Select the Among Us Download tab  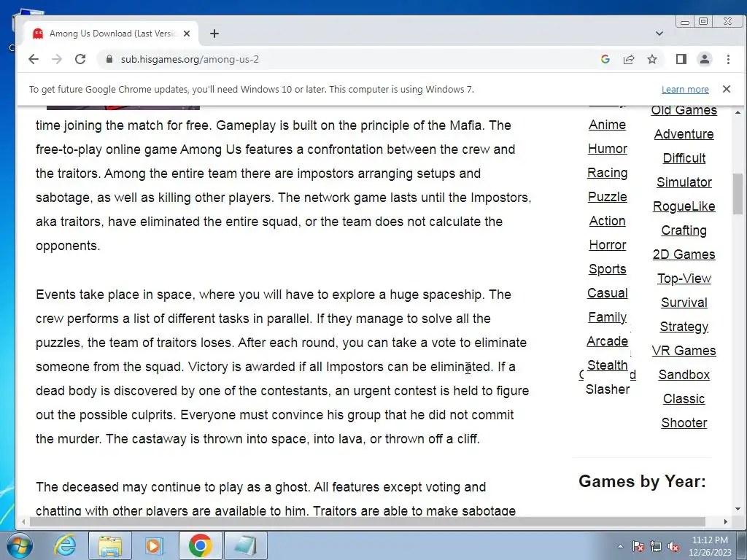tap(112, 34)
